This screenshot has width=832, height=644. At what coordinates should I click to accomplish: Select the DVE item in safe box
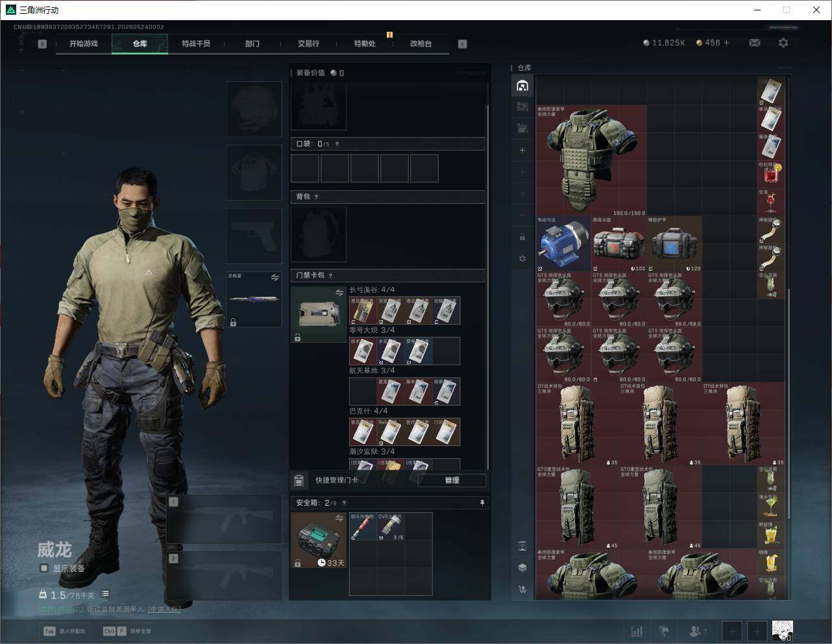click(x=391, y=526)
